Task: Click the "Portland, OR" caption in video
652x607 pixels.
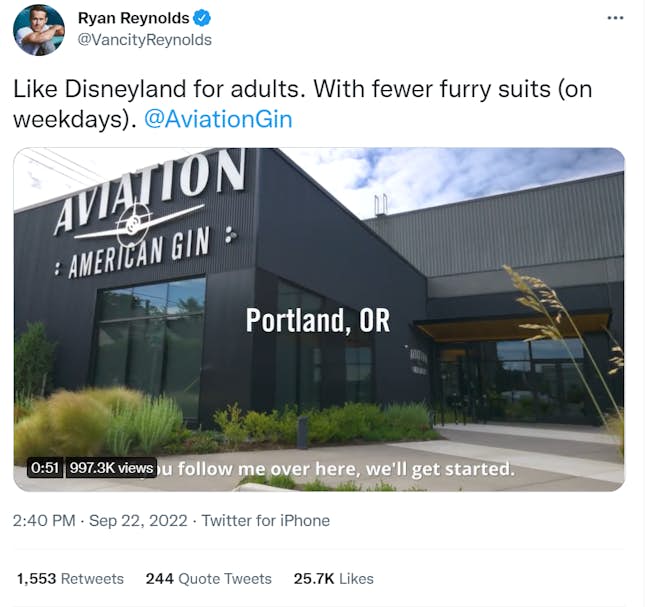Action: pos(318,320)
